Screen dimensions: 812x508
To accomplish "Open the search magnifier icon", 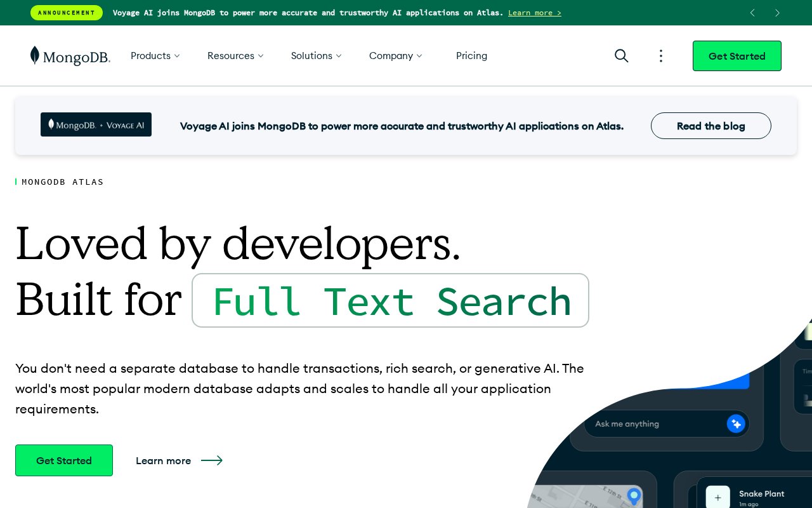I will point(622,56).
